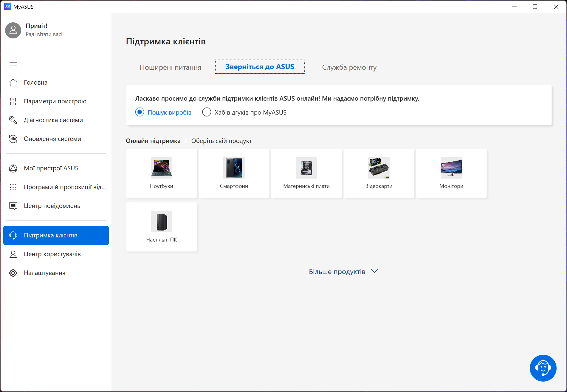Click the user center person icon
Screen dimensions: 567x392
13,254
